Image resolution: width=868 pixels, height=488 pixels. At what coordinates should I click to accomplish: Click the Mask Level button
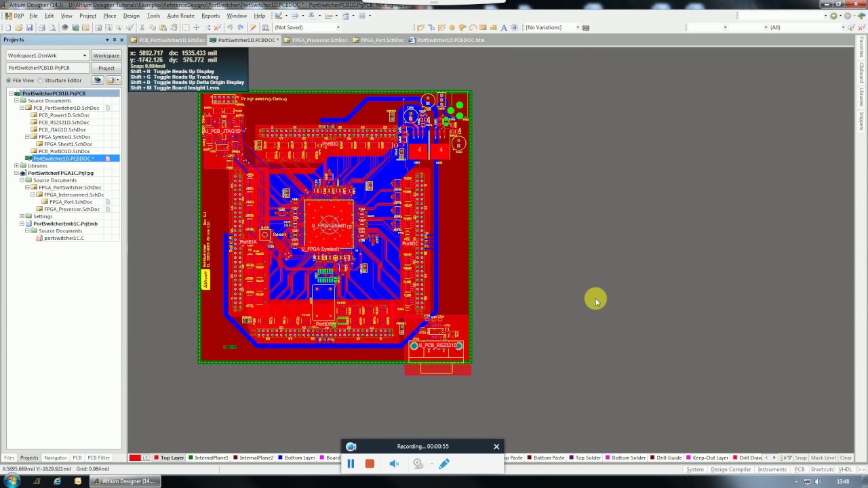(x=823, y=457)
